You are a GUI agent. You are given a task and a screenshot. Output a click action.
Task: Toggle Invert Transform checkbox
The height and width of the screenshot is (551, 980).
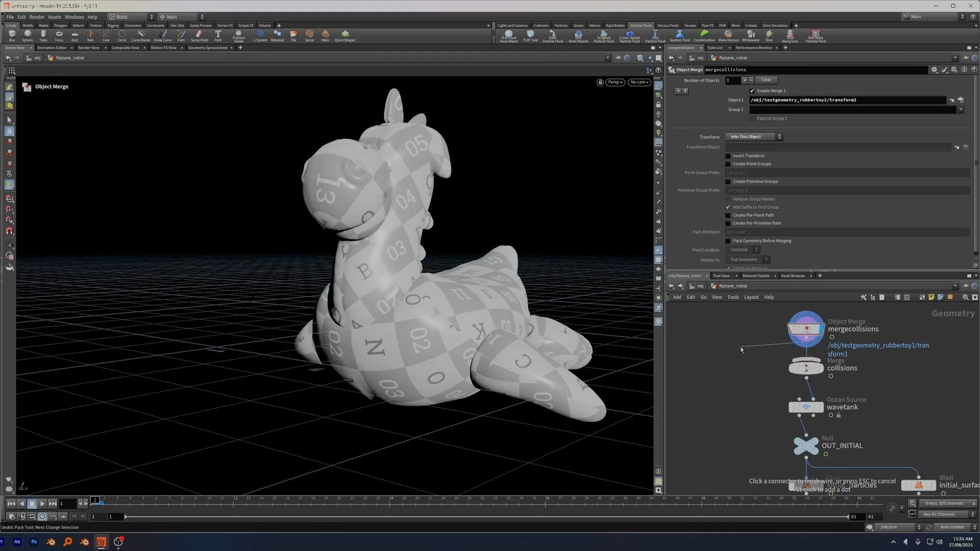pyautogui.click(x=728, y=156)
